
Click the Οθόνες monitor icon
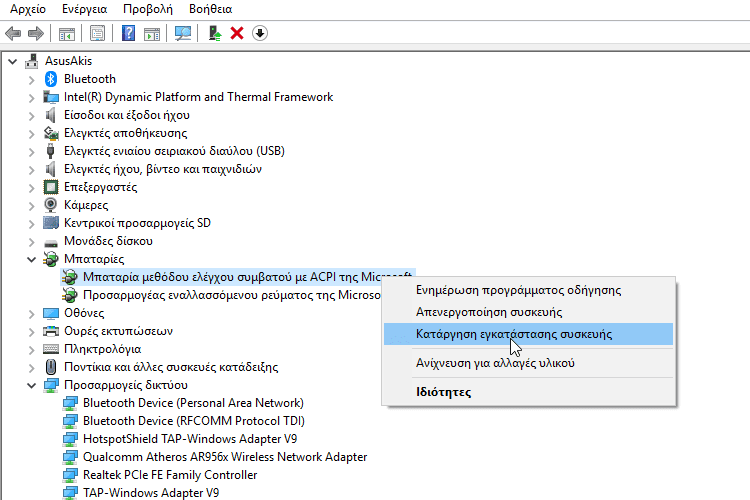click(x=51, y=313)
